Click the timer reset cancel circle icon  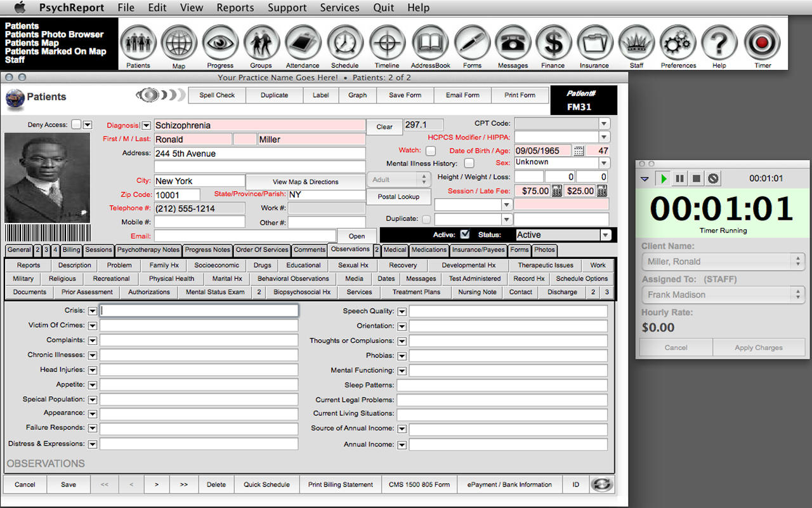(713, 178)
